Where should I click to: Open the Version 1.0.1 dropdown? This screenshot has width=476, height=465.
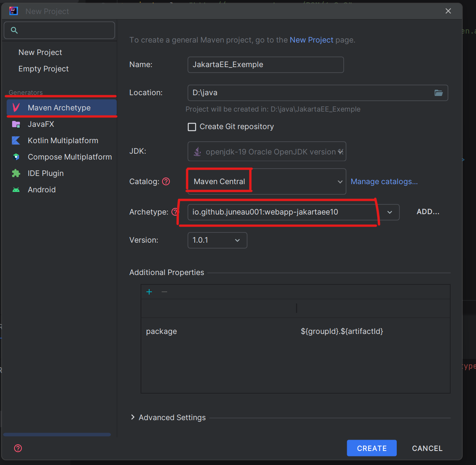(217, 240)
